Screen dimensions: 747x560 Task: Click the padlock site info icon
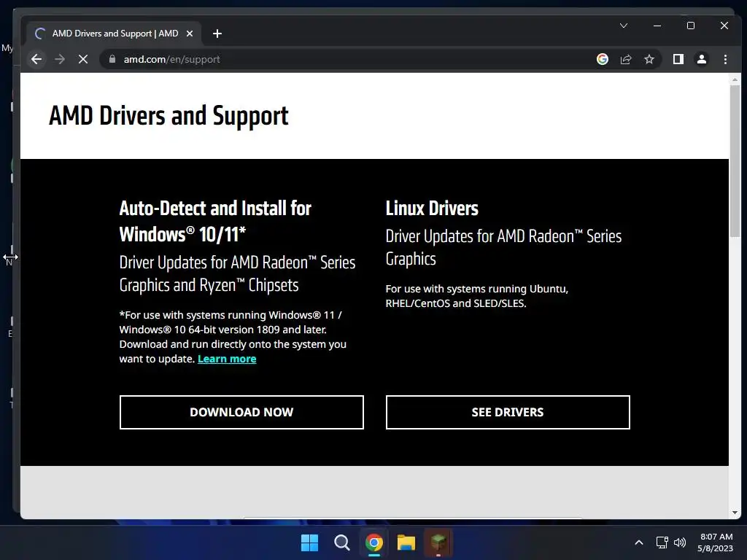112,59
